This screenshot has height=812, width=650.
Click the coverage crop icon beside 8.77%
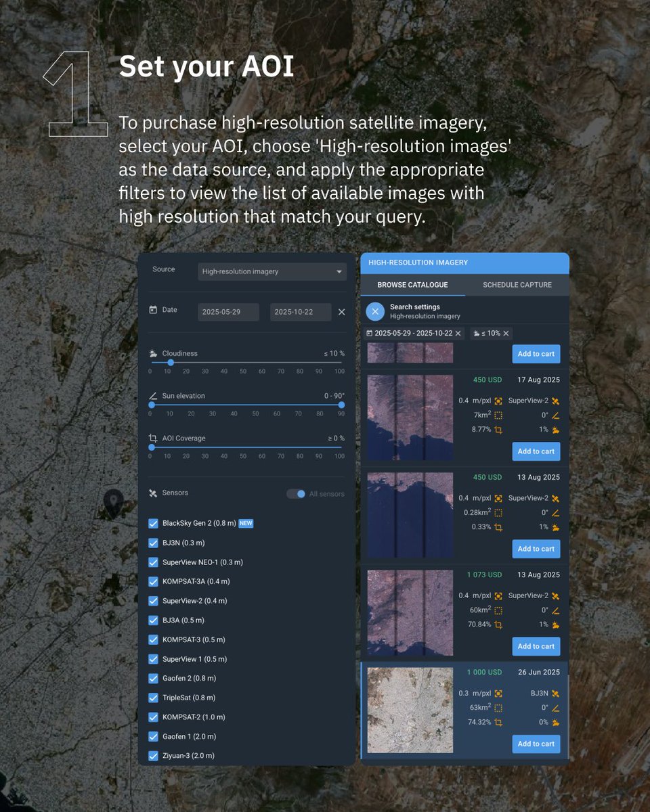click(498, 430)
